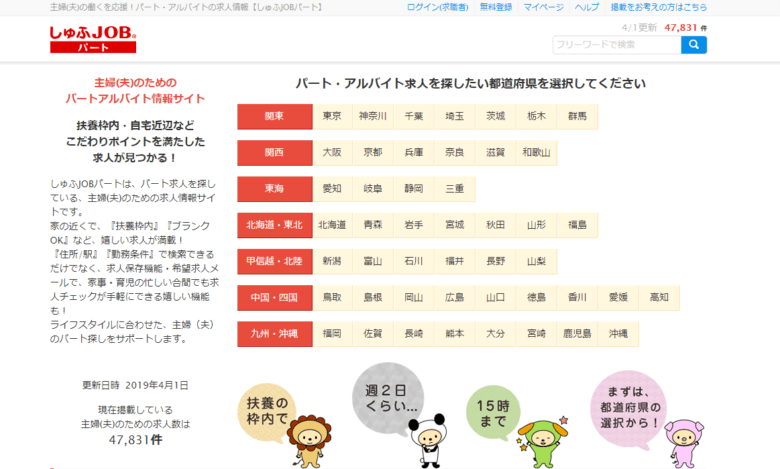
Task: Click the blue search magnifier button
Action: point(693,45)
